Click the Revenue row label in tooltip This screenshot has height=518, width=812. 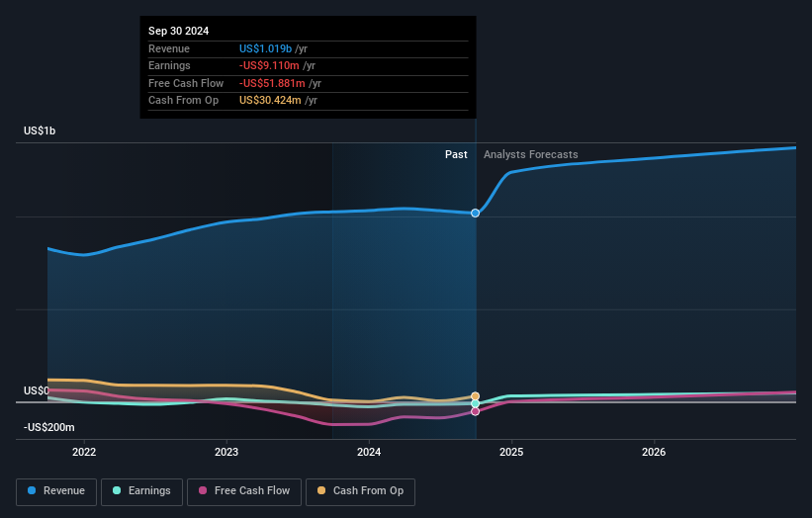point(169,48)
